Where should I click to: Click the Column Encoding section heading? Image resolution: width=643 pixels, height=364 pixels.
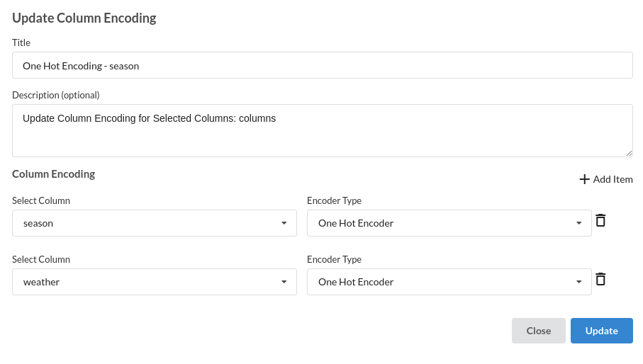point(54,174)
